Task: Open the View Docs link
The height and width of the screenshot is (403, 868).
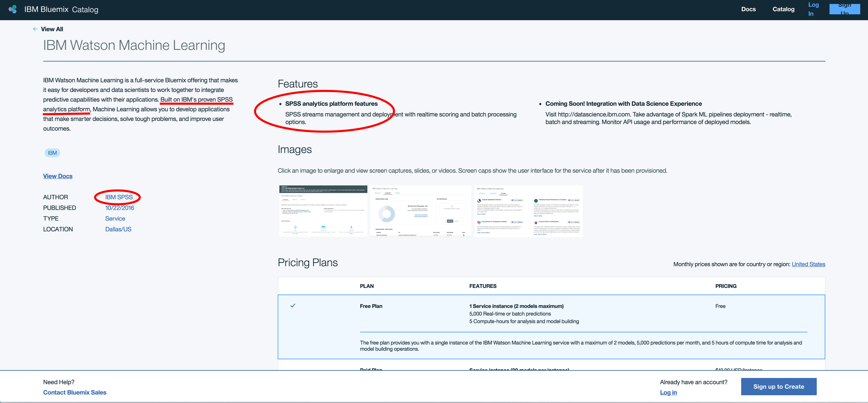Action: click(58, 176)
